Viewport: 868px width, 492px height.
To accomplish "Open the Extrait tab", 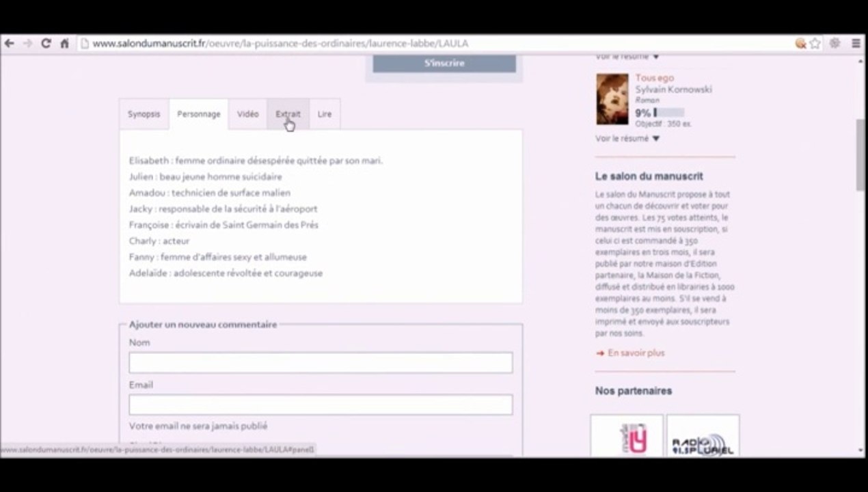I will point(288,114).
